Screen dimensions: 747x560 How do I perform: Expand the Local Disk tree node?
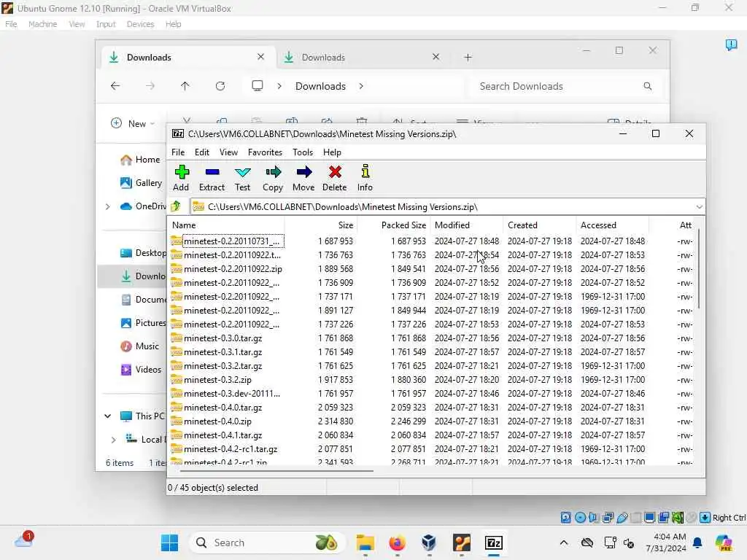pos(113,440)
